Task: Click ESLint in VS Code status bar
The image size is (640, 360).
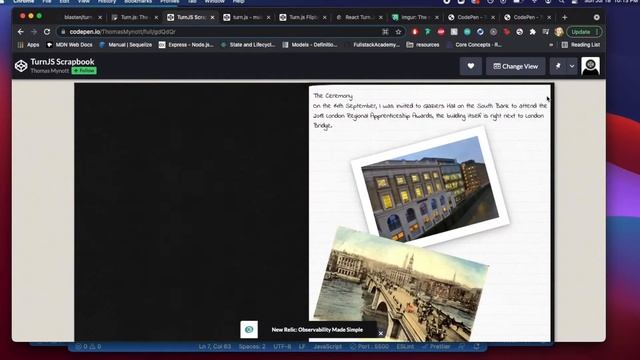Action: tap(405, 347)
